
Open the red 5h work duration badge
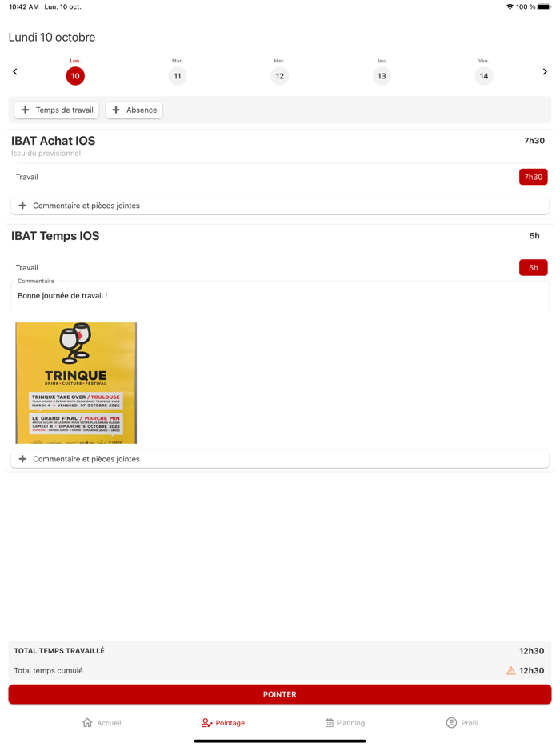[534, 267]
